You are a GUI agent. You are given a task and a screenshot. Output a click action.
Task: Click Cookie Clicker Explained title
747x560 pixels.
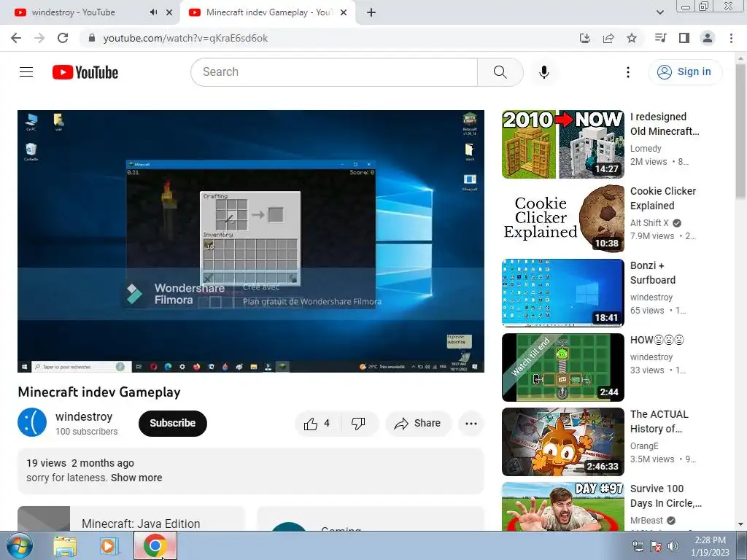[662, 198]
